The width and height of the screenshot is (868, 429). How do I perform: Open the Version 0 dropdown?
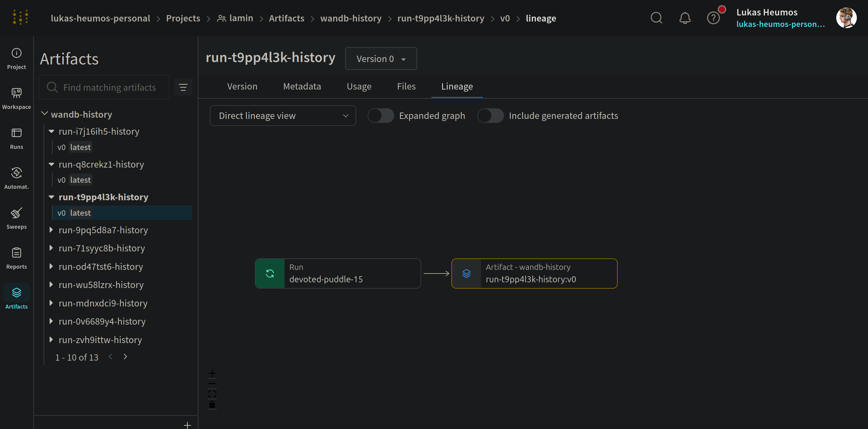(x=381, y=59)
